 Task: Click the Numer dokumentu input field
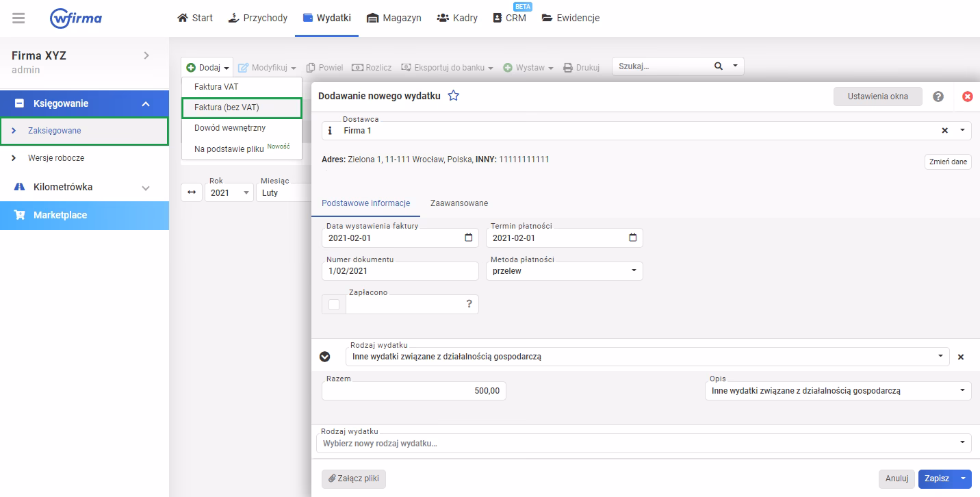(400, 271)
